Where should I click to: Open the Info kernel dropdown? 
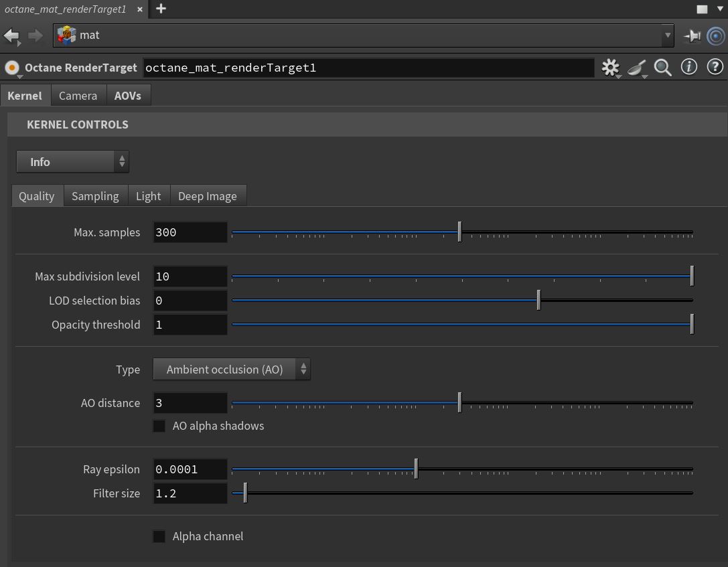click(x=72, y=162)
